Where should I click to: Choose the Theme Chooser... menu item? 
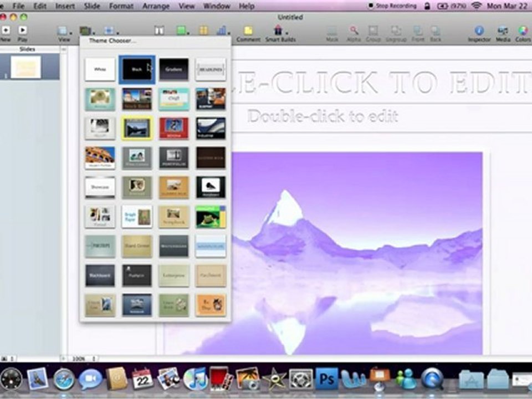pyautogui.click(x=112, y=40)
